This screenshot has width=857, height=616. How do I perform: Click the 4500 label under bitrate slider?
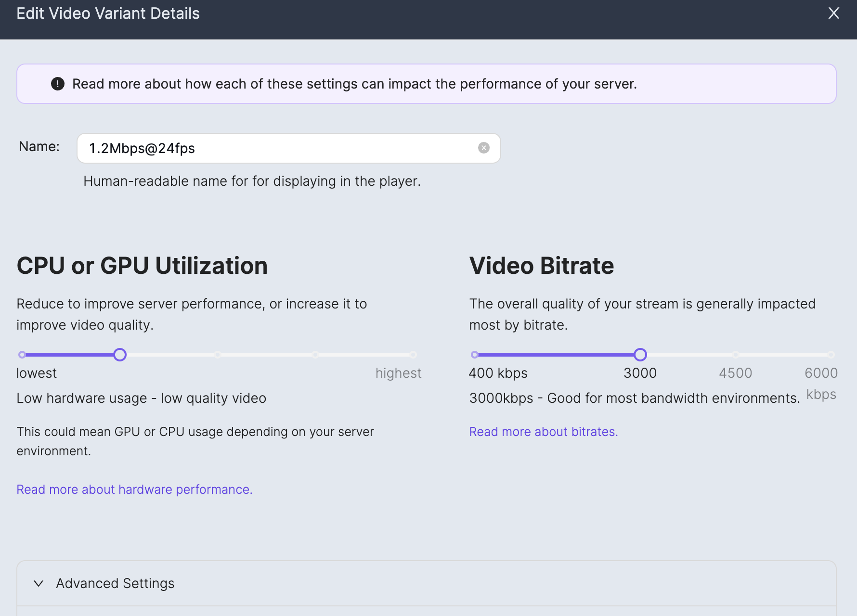click(735, 373)
